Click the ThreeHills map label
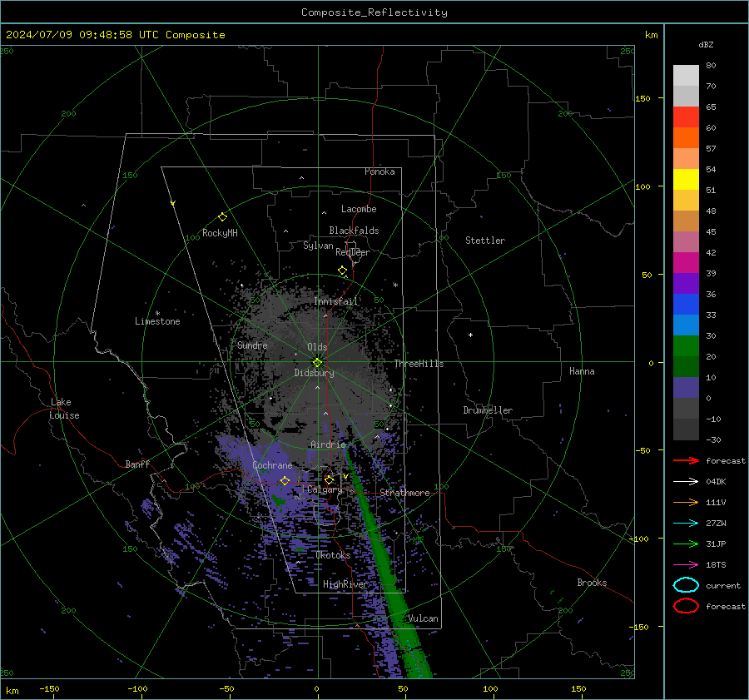The height and width of the screenshot is (700, 749). [x=419, y=364]
